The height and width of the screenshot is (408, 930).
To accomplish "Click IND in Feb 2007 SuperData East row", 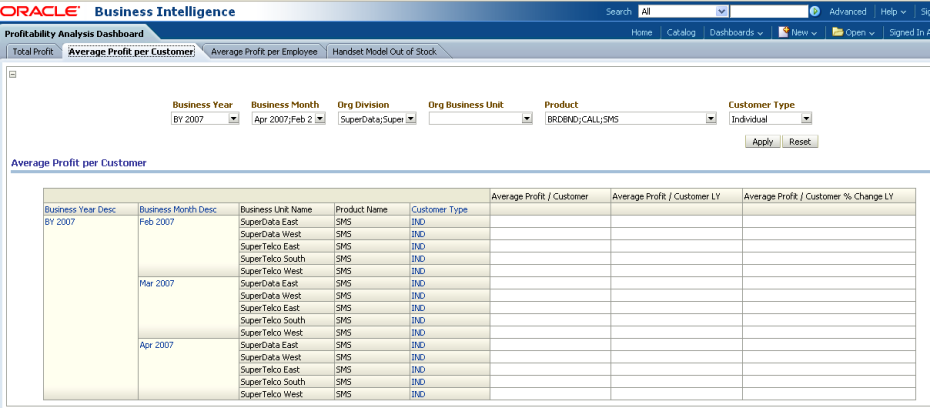I will tap(418, 222).
